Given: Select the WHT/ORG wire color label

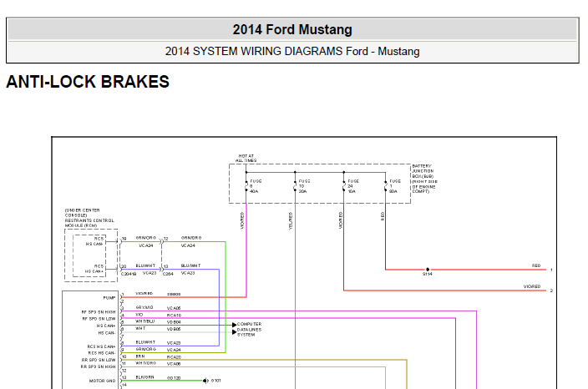Looking at the screenshot, I should [145, 363].
